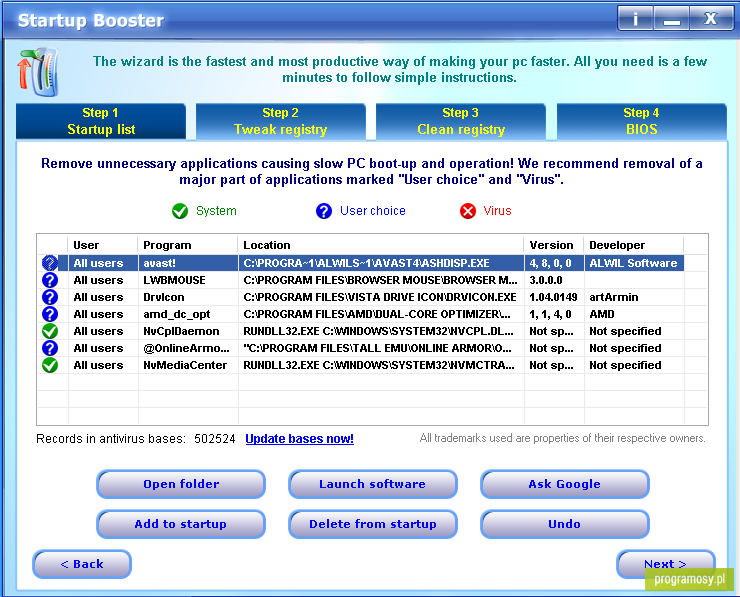Image resolution: width=740 pixels, height=597 pixels.
Task: Click the green System legend check icon
Action: pyautogui.click(x=180, y=211)
